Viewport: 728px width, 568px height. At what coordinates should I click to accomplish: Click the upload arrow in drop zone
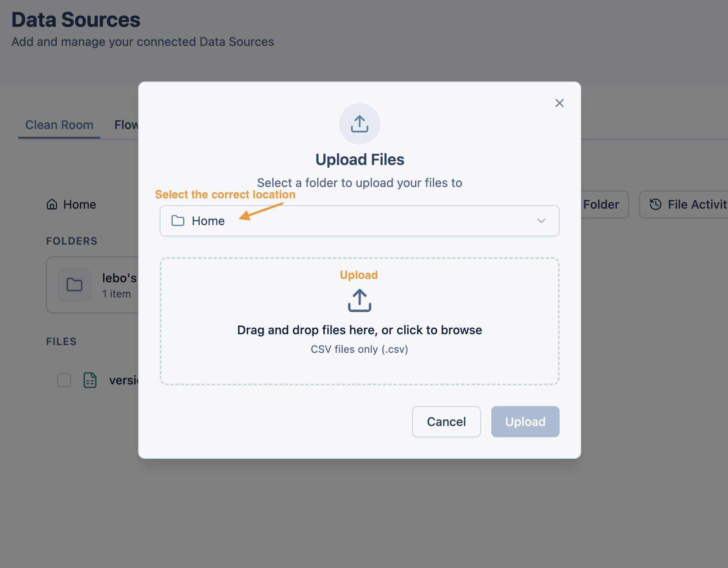pos(359,300)
